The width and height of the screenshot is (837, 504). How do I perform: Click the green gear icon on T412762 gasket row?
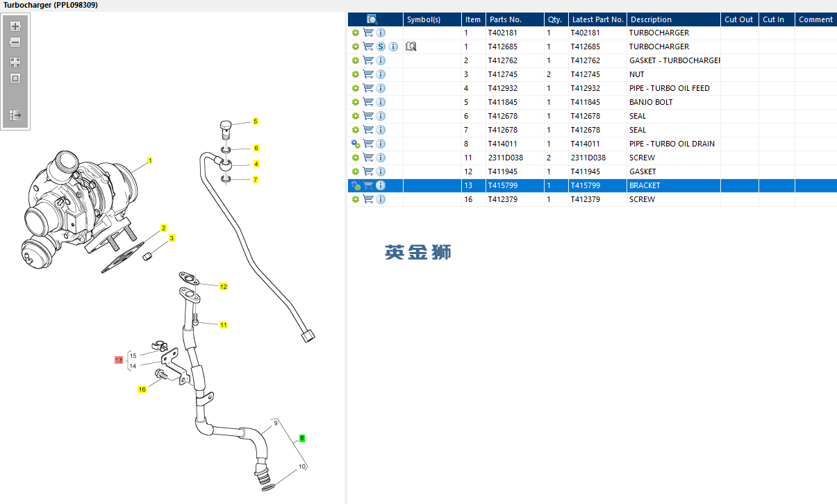tap(356, 60)
